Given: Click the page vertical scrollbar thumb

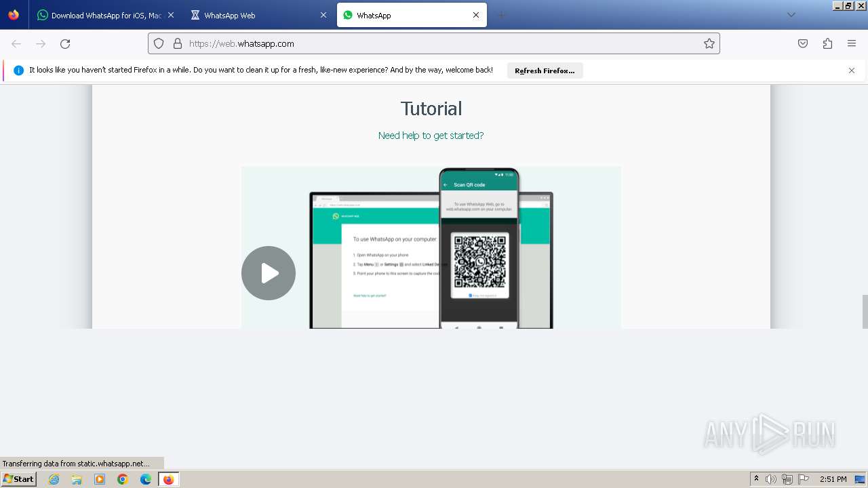Looking at the screenshot, I should (865, 311).
